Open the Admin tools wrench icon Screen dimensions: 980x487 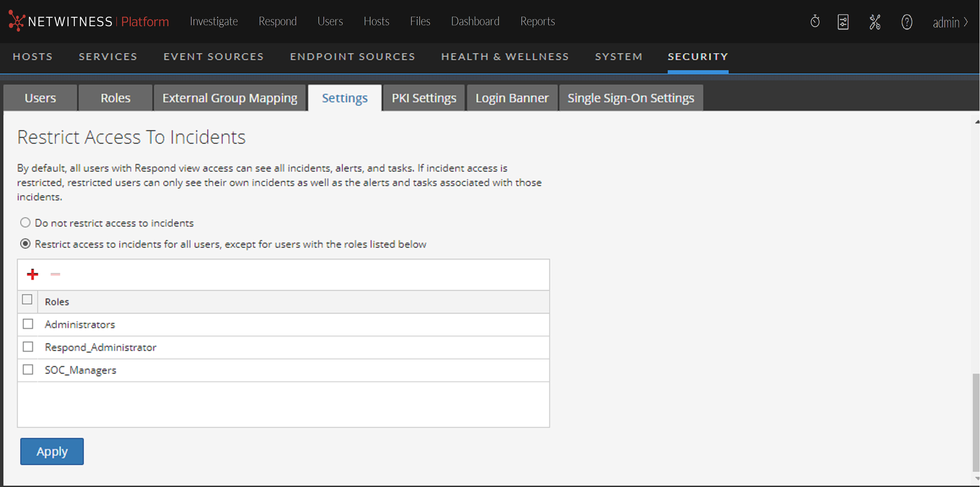875,22
